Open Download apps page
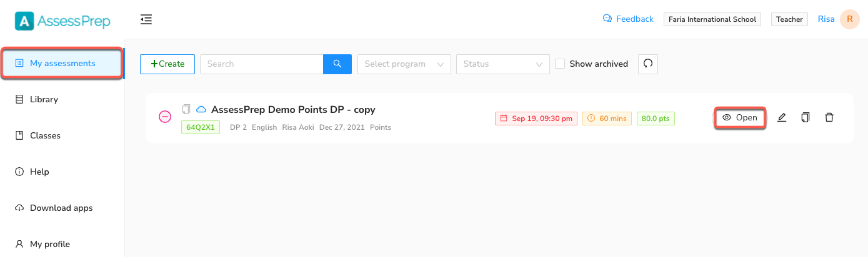 [61, 208]
